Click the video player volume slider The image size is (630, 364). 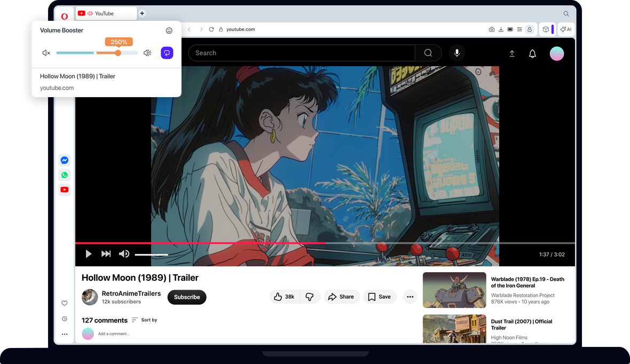(x=152, y=255)
